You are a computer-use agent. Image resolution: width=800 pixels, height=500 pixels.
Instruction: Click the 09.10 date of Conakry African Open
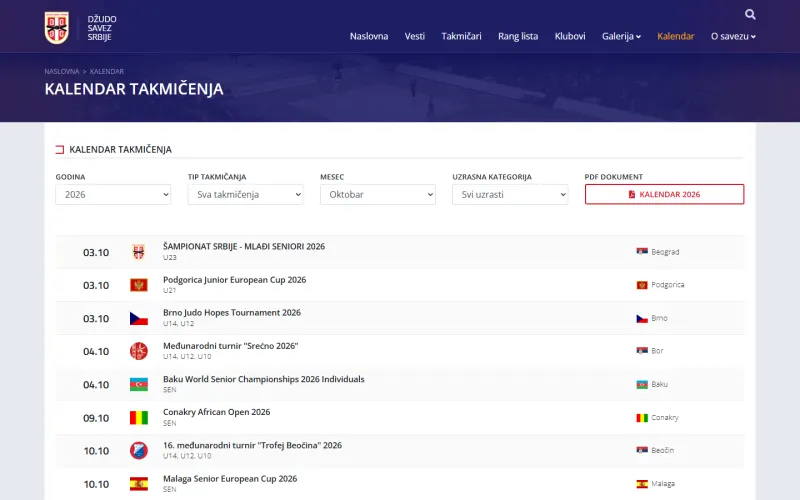tap(96, 418)
